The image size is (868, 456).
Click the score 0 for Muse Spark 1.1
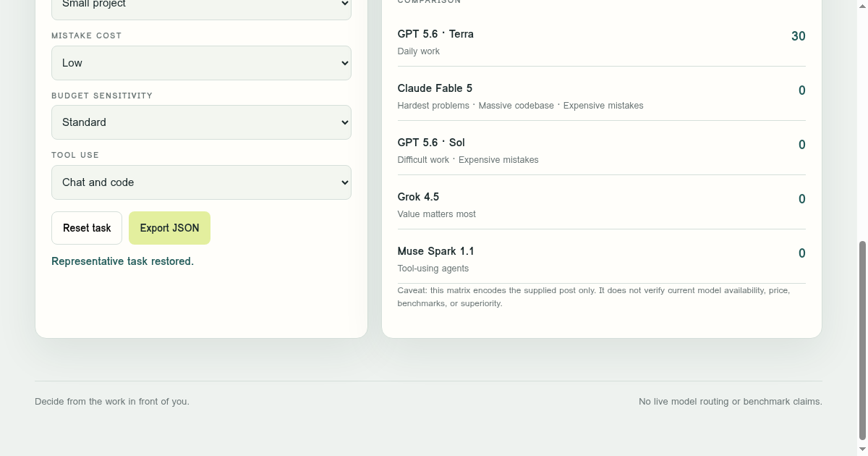(802, 253)
